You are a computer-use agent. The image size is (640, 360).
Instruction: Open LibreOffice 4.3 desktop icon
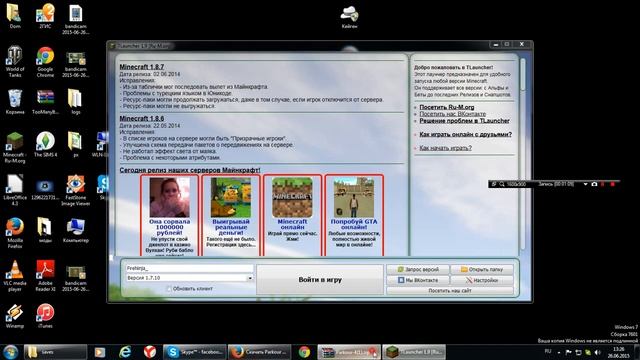point(15,190)
